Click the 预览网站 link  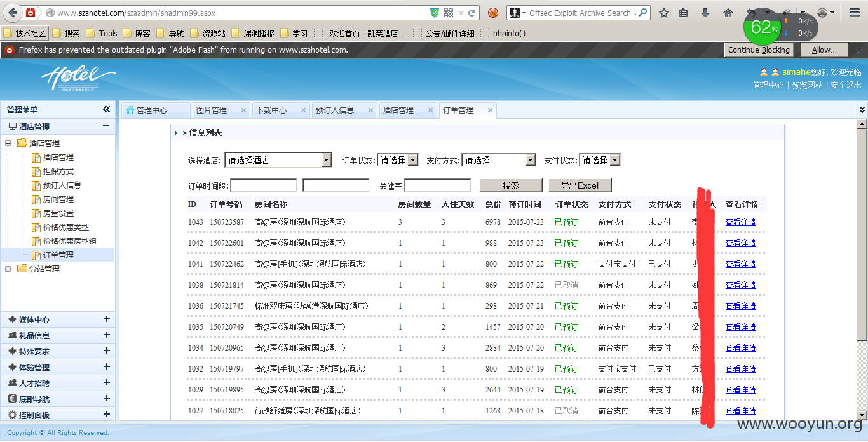click(x=807, y=84)
